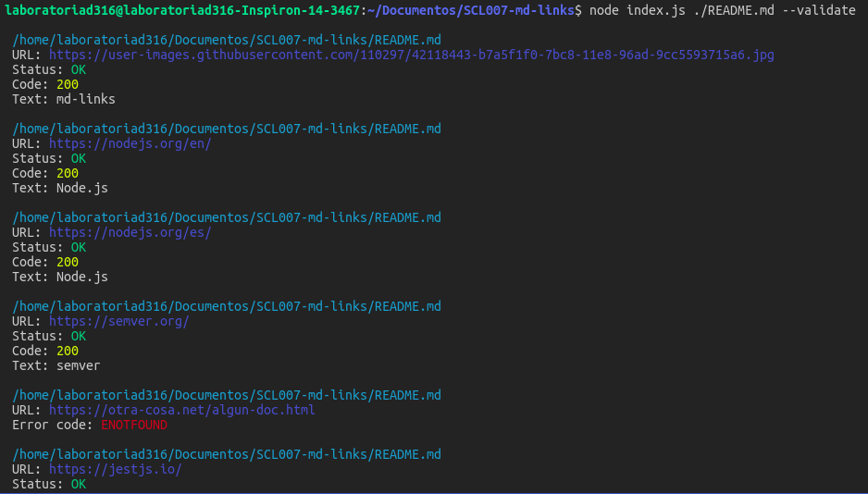
Task: Click 'Text: Node.js' under the nodejs.org/es/ URL
Action: (60, 277)
